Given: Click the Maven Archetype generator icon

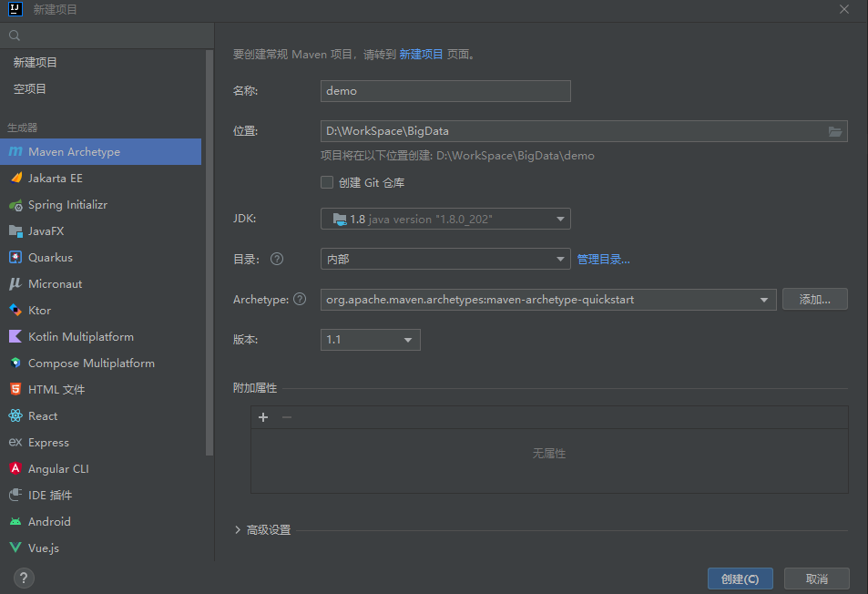Looking at the screenshot, I should [x=15, y=151].
